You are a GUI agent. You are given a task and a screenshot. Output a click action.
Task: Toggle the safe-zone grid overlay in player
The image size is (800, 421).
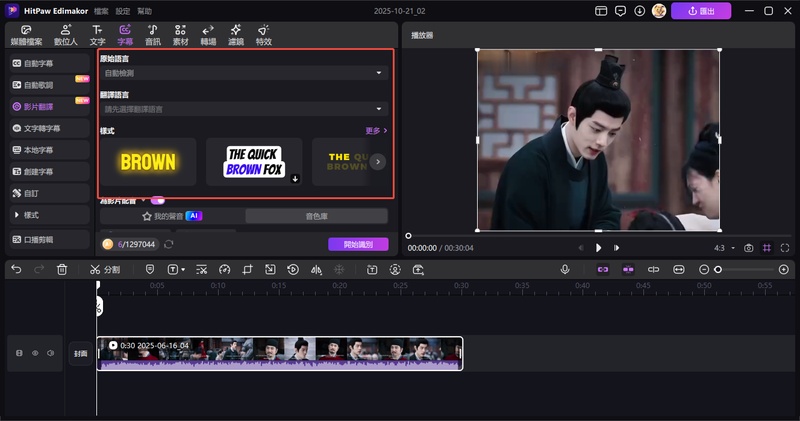point(767,247)
